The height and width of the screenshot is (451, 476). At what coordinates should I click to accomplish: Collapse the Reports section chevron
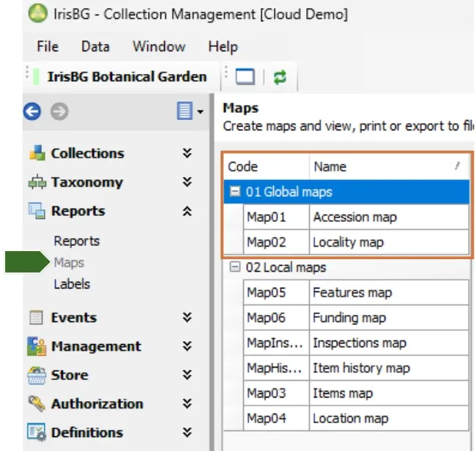click(x=187, y=211)
